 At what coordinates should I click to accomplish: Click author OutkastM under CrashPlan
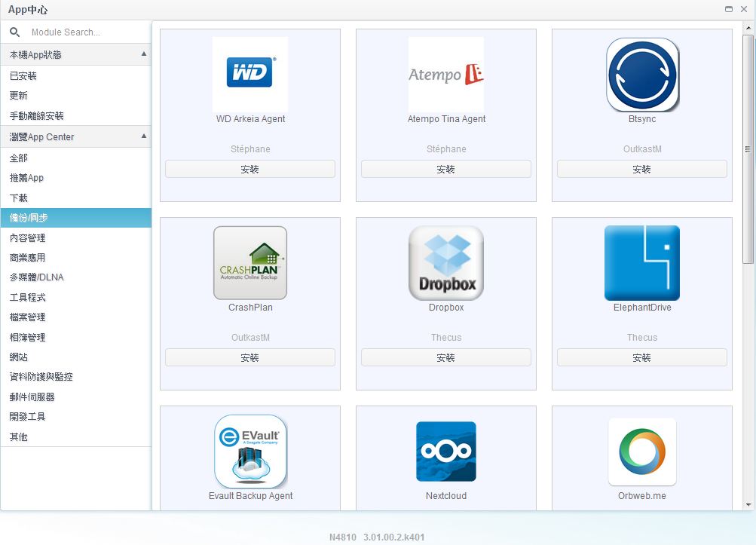click(250, 337)
